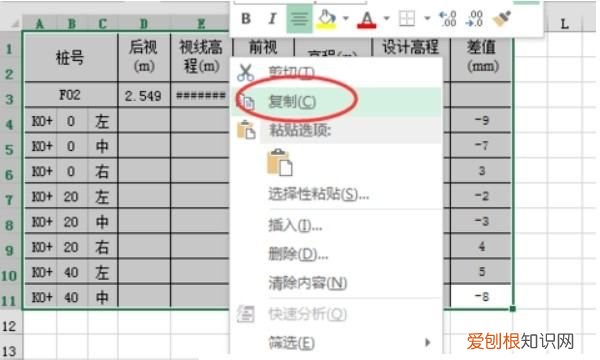The image size is (600, 360).
Task: Click the cell with value 2.549
Action: point(144,95)
